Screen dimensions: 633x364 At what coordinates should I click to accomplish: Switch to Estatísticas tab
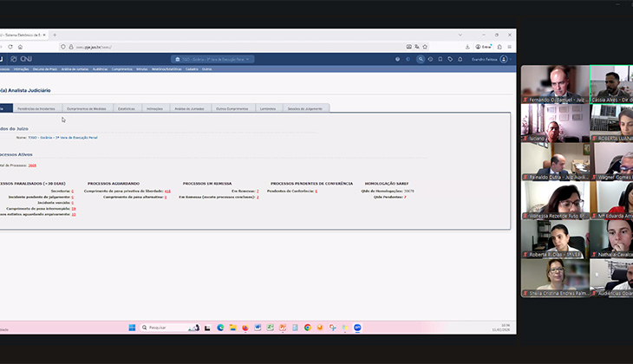click(x=127, y=108)
